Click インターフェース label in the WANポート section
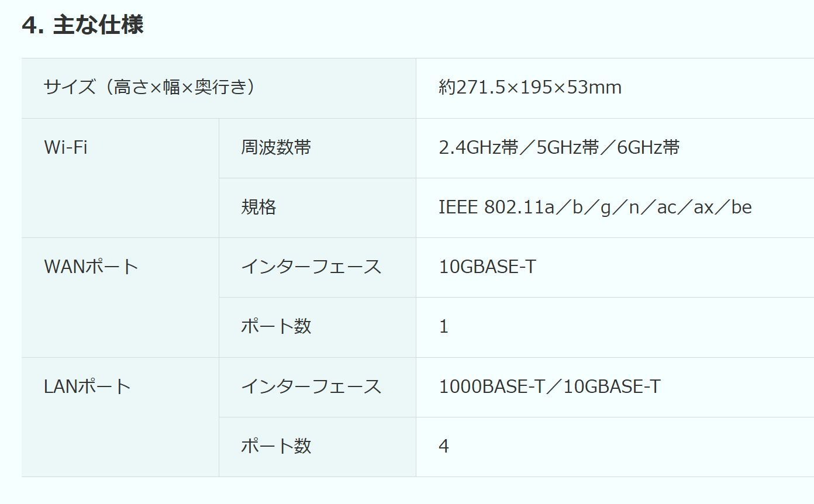Viewport: 814px width, 504px height. click(x=311, y=267)
